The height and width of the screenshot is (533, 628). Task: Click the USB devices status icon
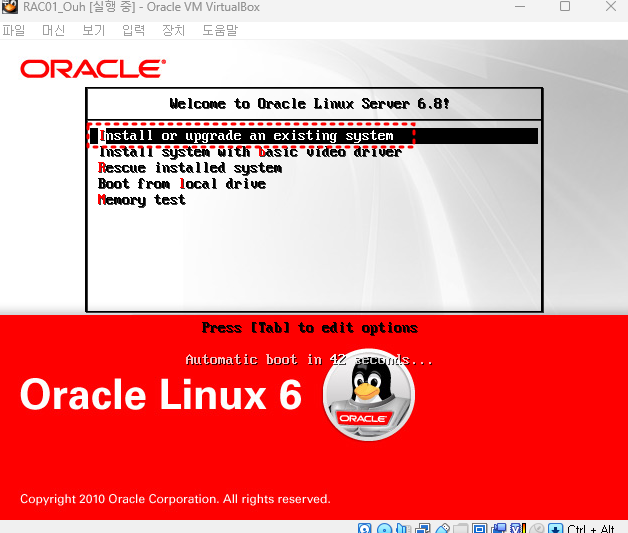point(443,529)
